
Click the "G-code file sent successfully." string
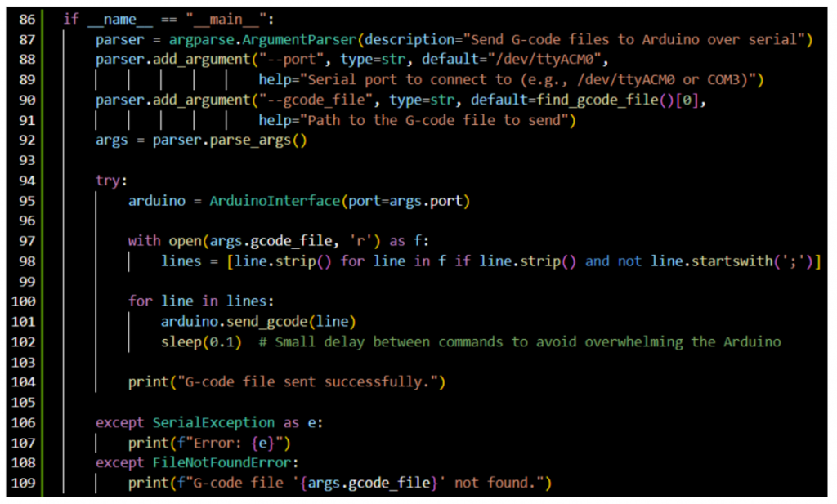click(x=319, y=382)
